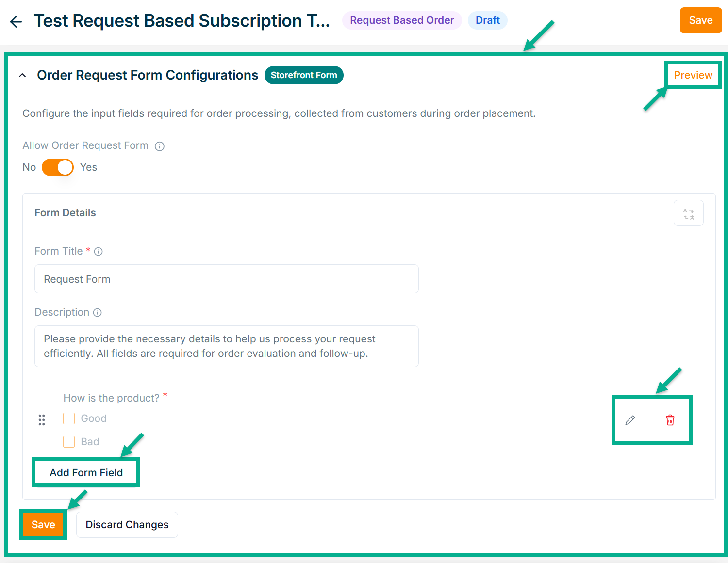728x563 pixels.
Task: Click into the Description text area
Action: tap(226, 346)
